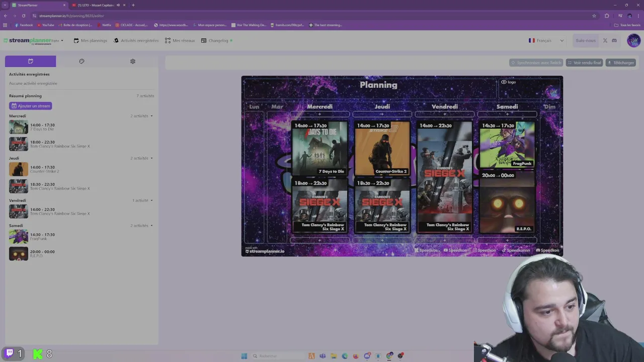
Task: Open YouTube bookmark
Action: coord(46,25)
